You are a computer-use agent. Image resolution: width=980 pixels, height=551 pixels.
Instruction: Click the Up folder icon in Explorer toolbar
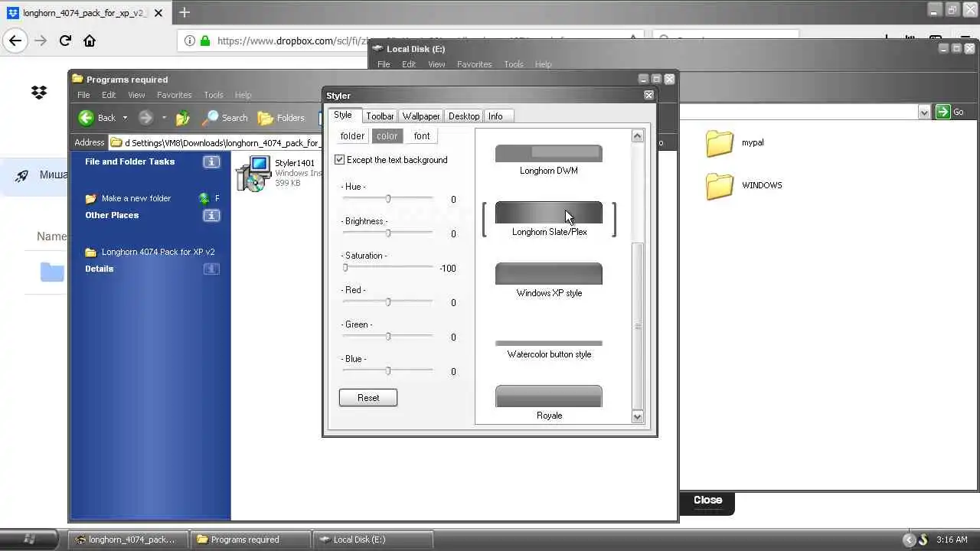click(x=183, y=118)
